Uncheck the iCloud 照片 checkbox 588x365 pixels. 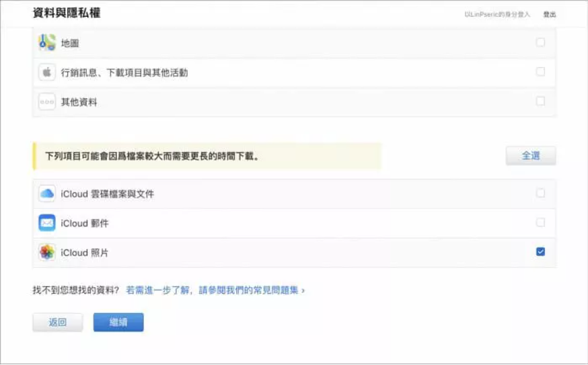click(x=540, y=251)
